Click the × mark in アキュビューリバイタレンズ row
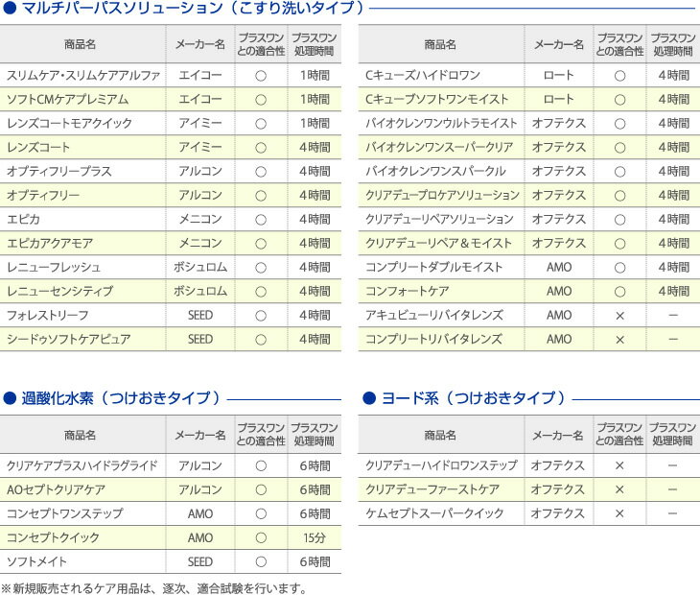 coord(619,315)
